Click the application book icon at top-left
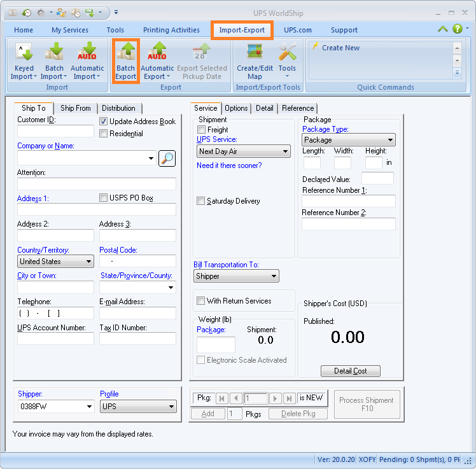The width and height of the screenshot is (476, 469). tap(13, 13)
